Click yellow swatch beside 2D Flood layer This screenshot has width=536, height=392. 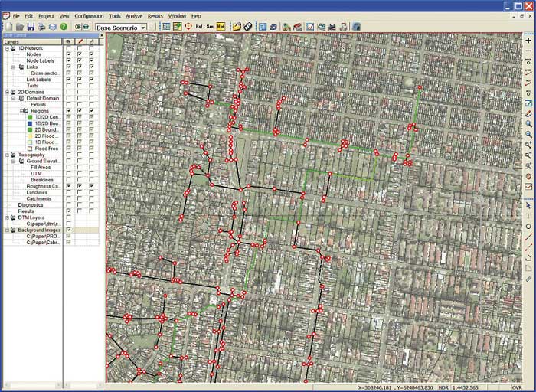click(30, 136)
